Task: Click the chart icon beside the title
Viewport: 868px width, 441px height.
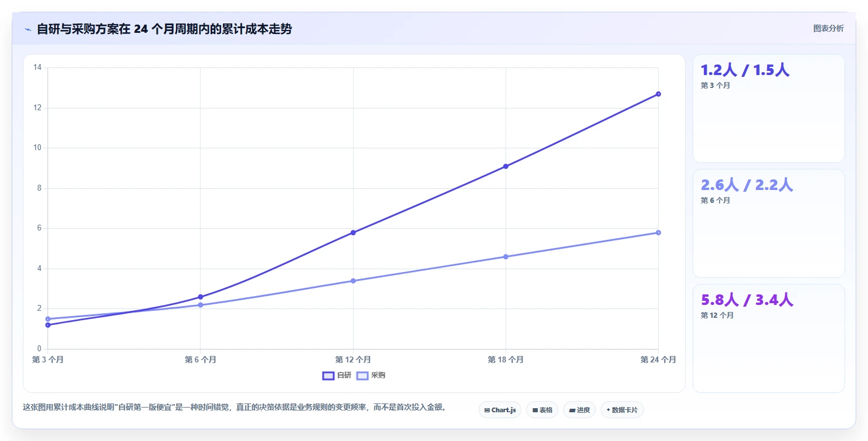Action: (28, 29)
